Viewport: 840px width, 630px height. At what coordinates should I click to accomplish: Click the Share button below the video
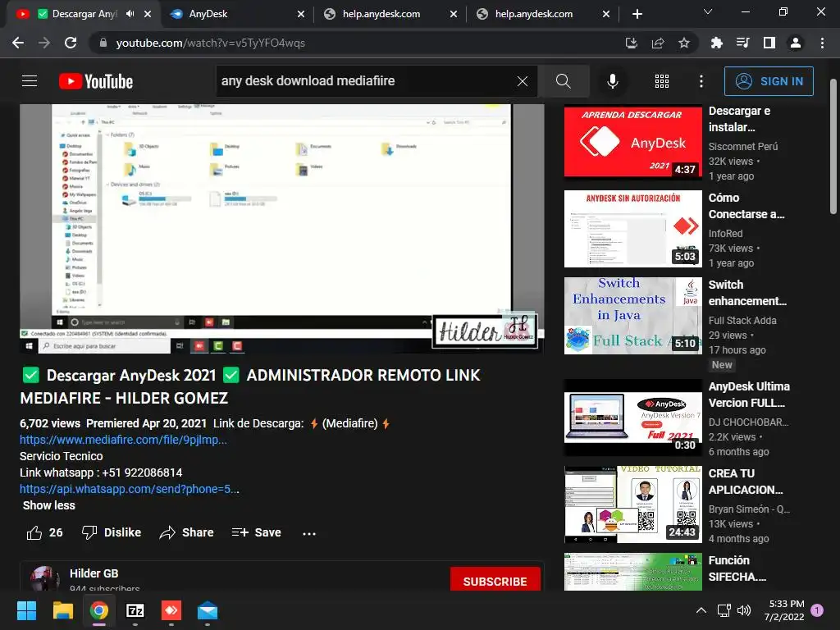[186, 532]
